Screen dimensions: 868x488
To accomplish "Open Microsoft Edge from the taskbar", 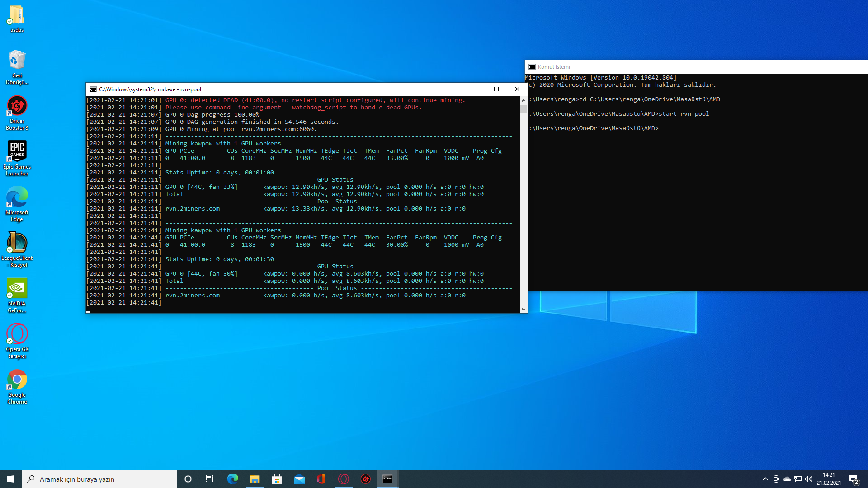I will pyautogui.click(x=232, y=479).
